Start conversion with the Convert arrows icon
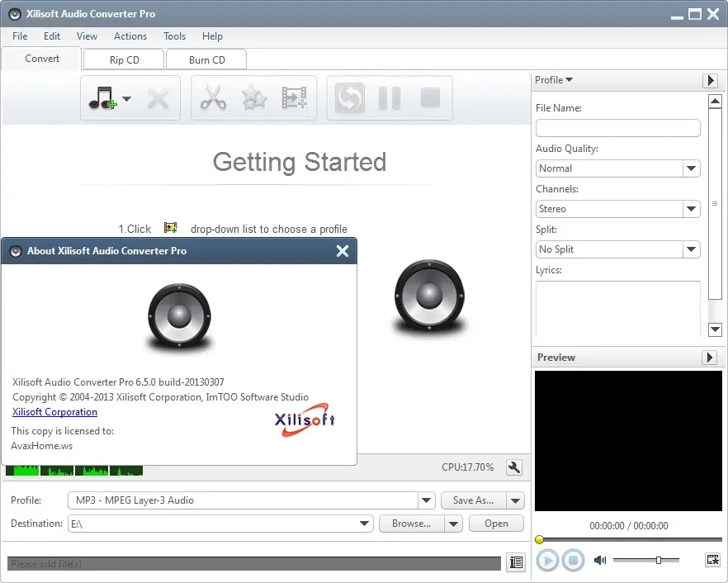Screen dimensions: 728x583 [x=350, y=98]
